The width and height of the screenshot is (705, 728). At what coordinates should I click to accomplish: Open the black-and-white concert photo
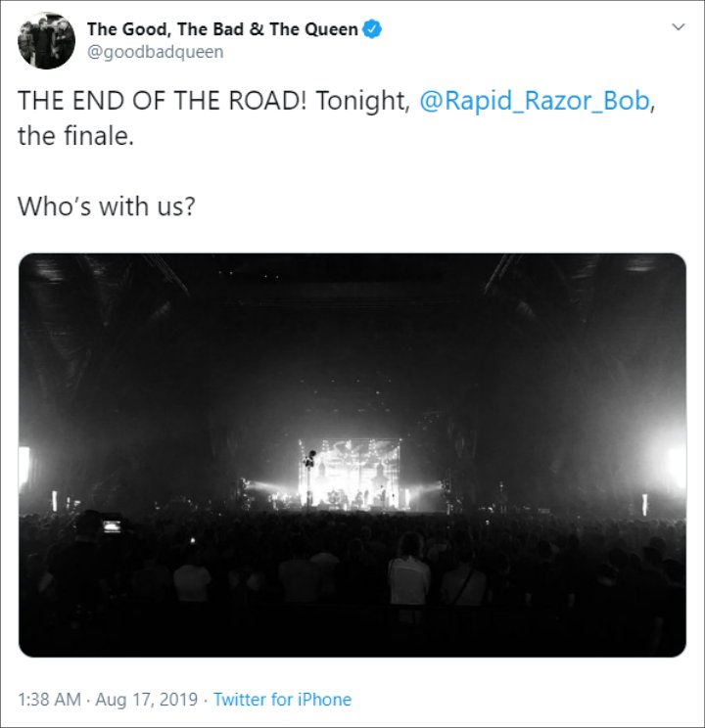[x=352, y=455]
